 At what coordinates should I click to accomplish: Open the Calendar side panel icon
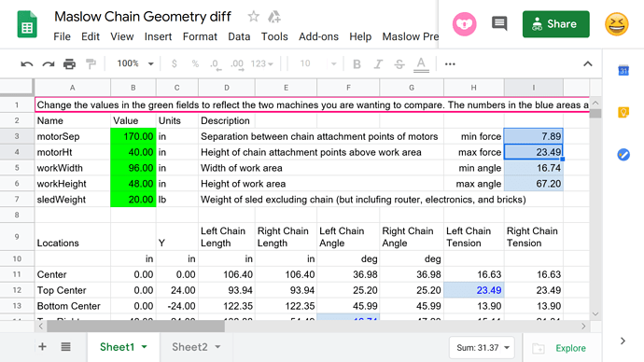[x=623, y=70]
